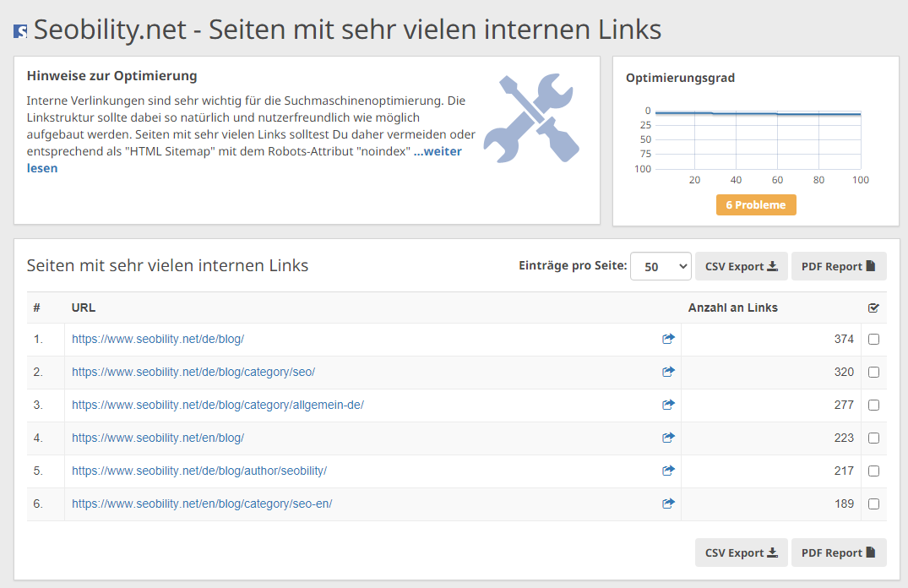The height and width of the screenshot is (588, 908).
Task: Click the 189 link count value
Action: click(844, 504)
